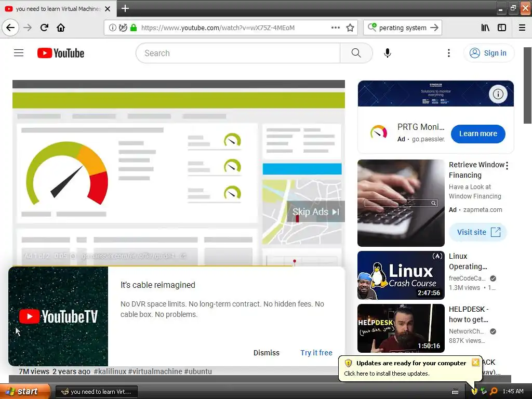Click the YouTube search magnifier button

[x=356, y=53]
